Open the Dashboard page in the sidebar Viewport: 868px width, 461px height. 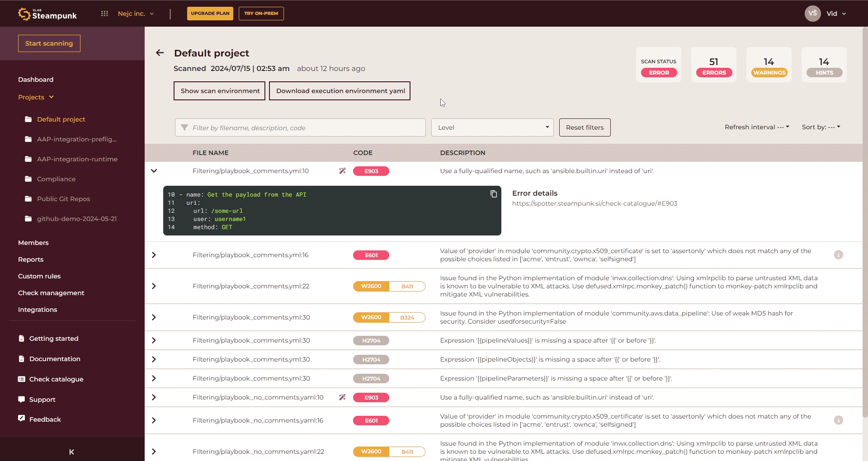click(x=36, y=80)
